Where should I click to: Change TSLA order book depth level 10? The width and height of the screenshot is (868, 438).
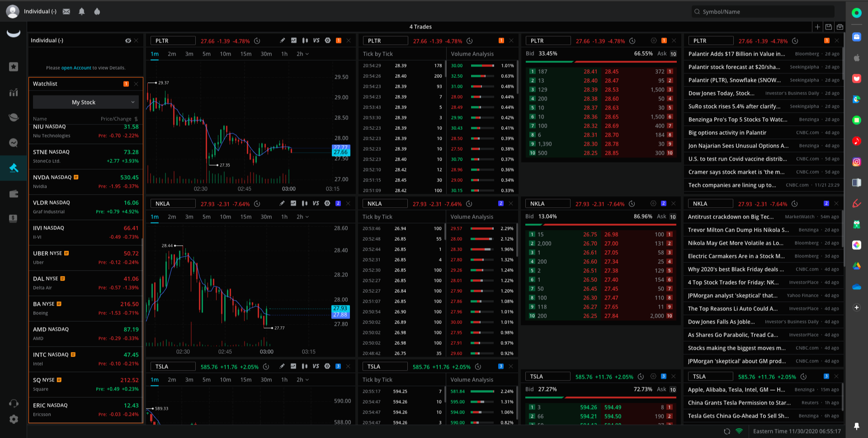tap(673, 390)
